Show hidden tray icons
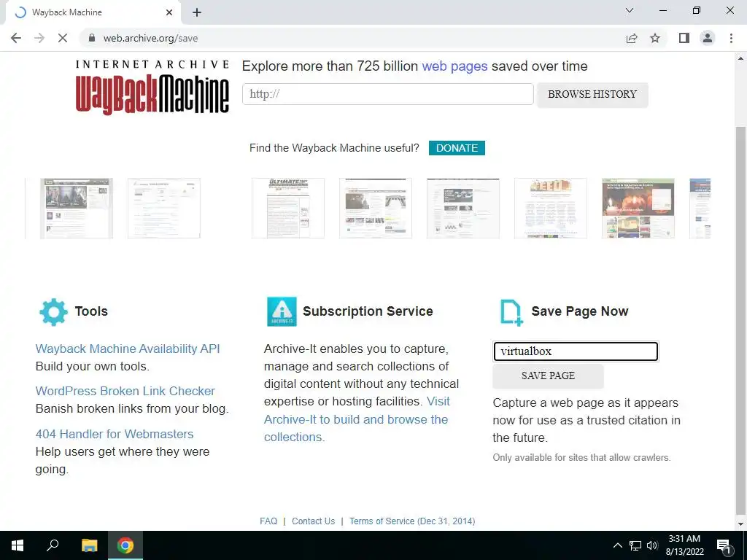747x560 pixels. tap(617, 545)
